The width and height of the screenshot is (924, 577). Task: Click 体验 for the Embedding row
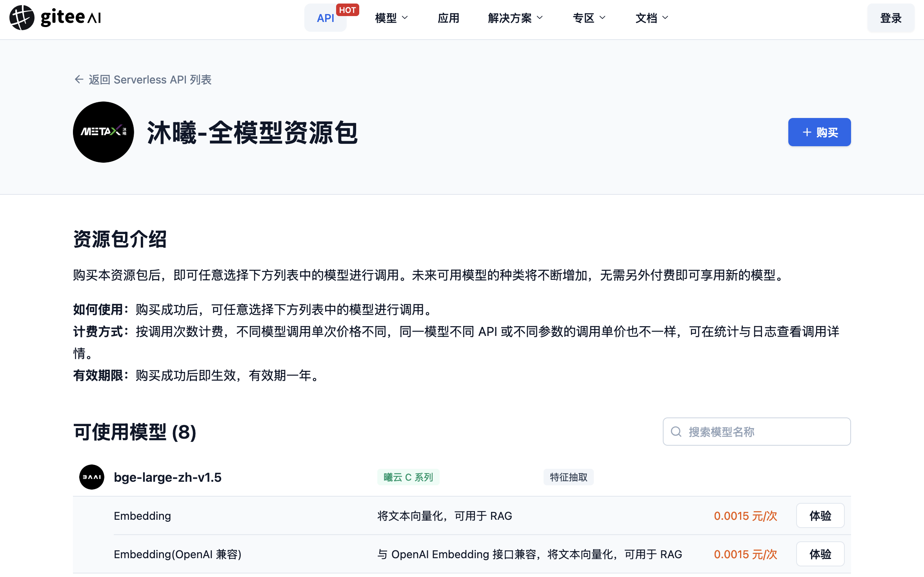point(820,515)
